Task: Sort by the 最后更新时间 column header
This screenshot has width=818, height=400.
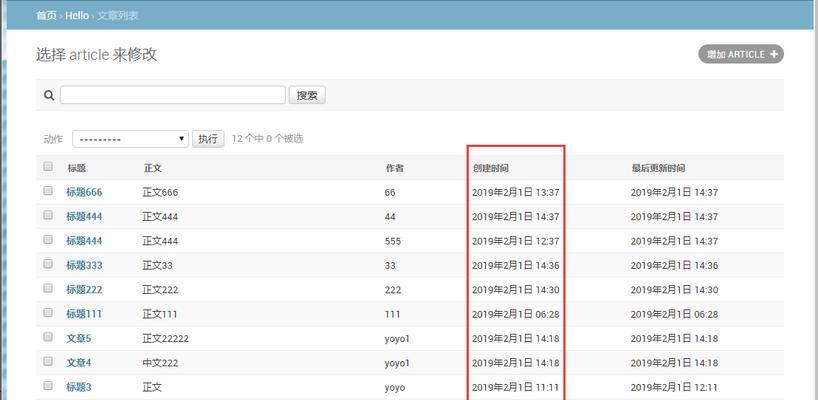Action: click(658, 168)
